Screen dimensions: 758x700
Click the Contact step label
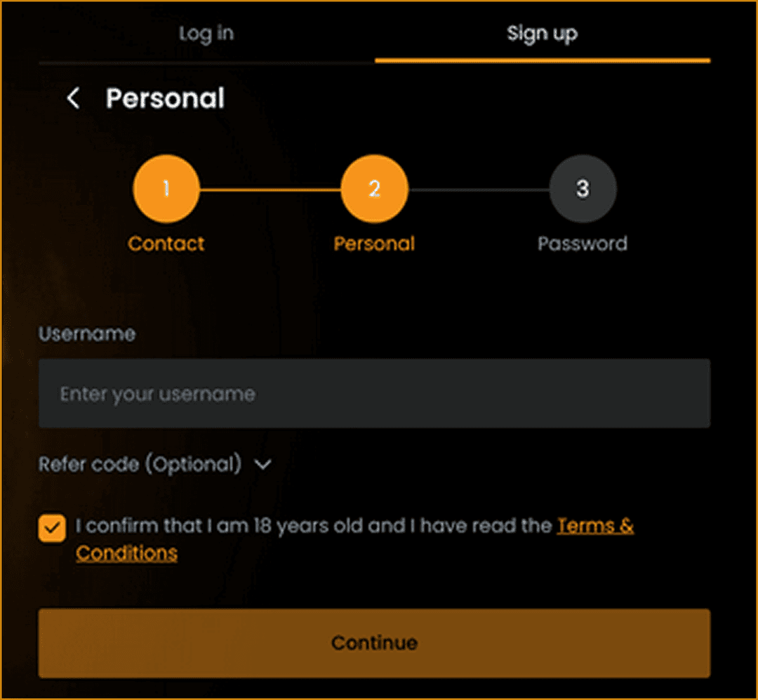pos(166,244)
